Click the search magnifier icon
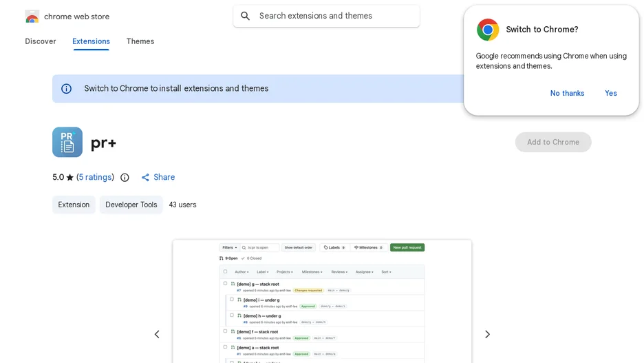Screen dimensions: 644x363 click(x=245, y=16)
